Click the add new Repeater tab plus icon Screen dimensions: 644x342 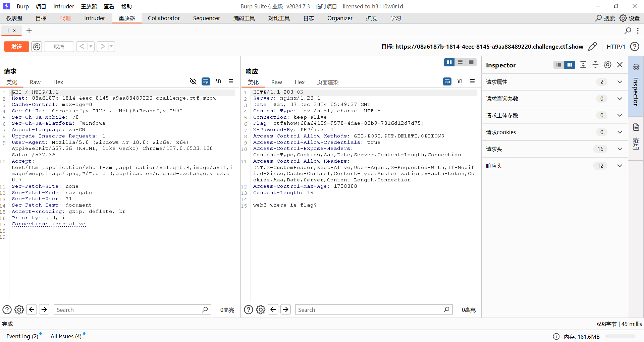click(x=29, y=31)
